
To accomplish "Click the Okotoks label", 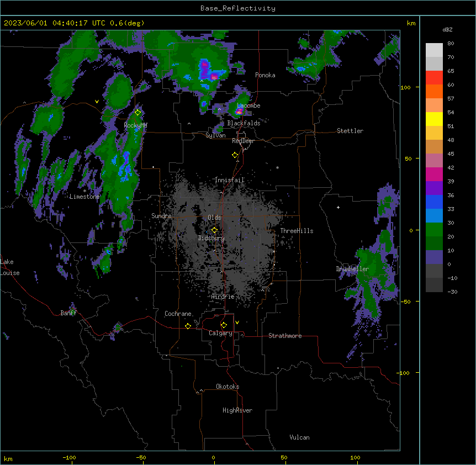I will [228, 387].
